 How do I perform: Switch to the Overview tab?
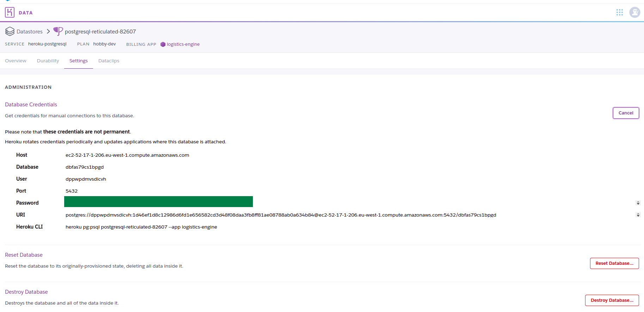click(16, 61)
